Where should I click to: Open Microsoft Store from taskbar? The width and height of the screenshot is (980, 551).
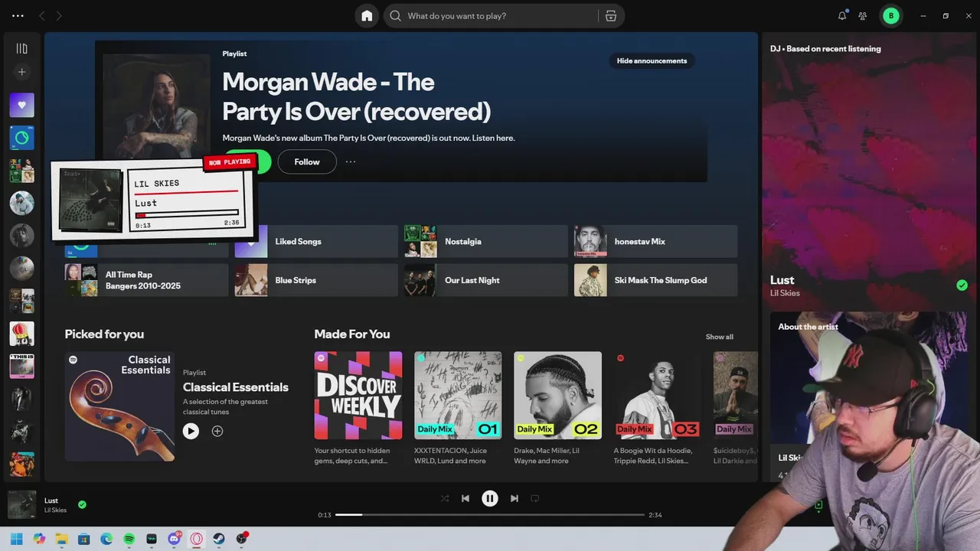click(84, 539)
